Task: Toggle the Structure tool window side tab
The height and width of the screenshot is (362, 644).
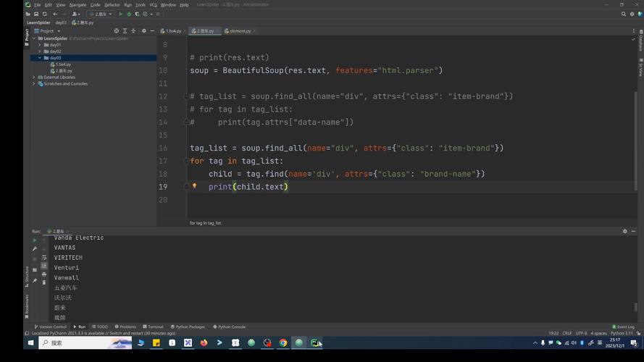Action: (x=27, y=277)
